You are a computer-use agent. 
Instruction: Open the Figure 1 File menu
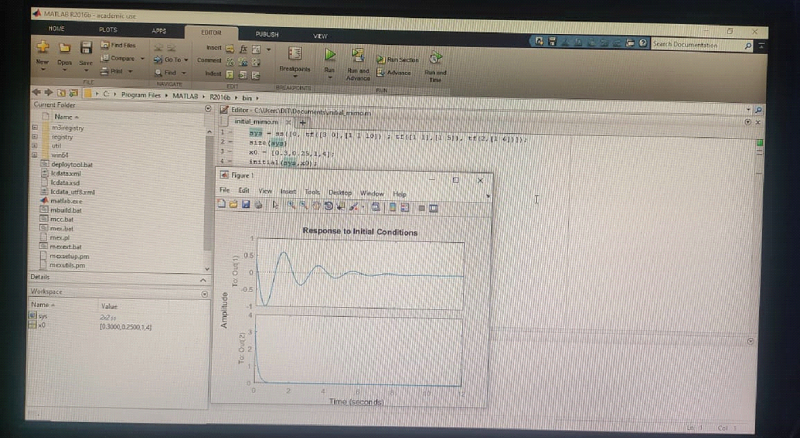(224, 190)
